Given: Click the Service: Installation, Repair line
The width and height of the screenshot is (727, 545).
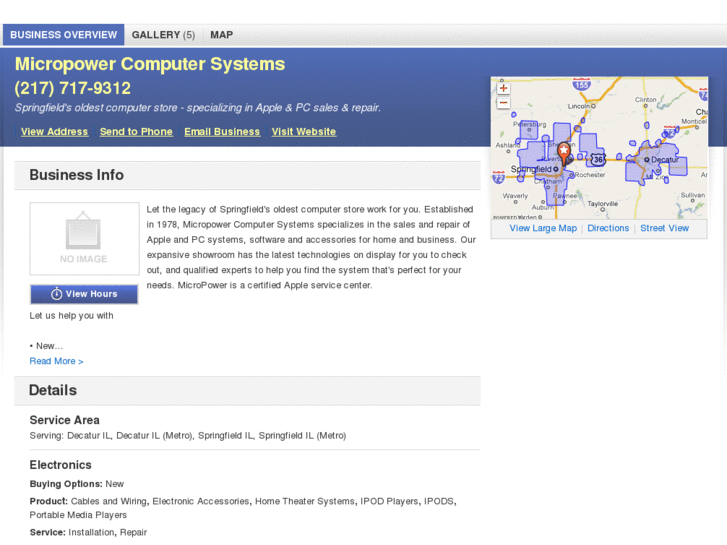Looking at the screenshot, I should [x=88, y=532].
